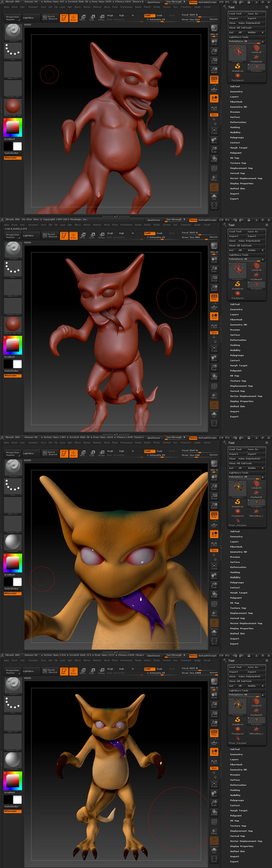Expand Layers sub-palette in the third screenshot
The image size is (272, 868).
pyautogui.click(x=234, y=542)
